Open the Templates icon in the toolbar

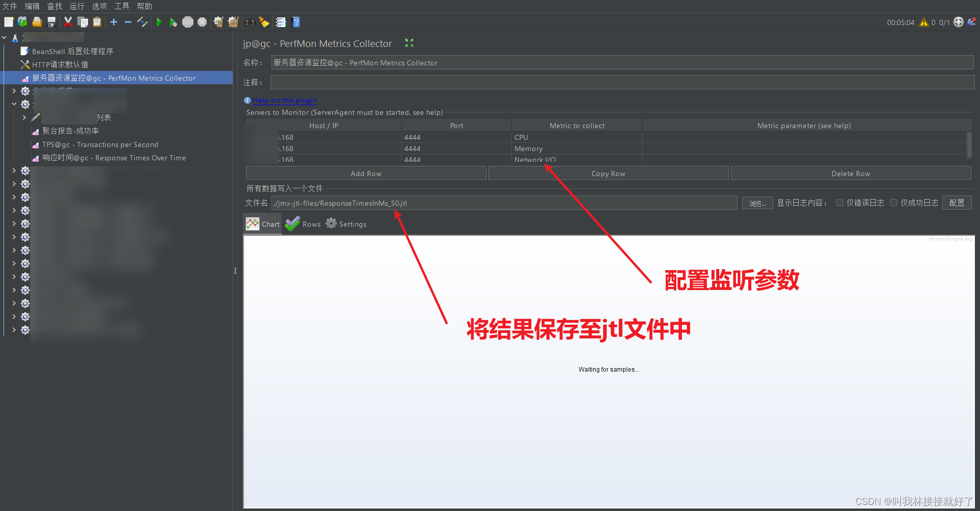(x=22, y=22)
